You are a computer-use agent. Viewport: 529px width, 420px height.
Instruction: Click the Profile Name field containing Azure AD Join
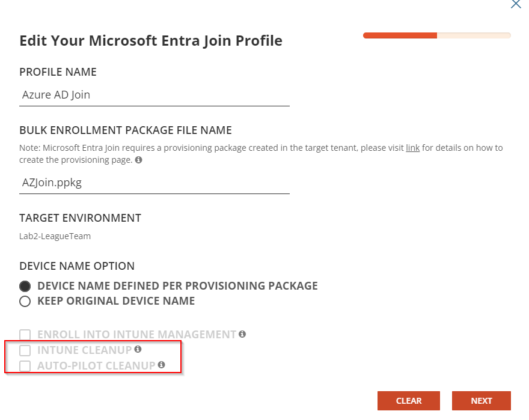[x=154, y=95]
